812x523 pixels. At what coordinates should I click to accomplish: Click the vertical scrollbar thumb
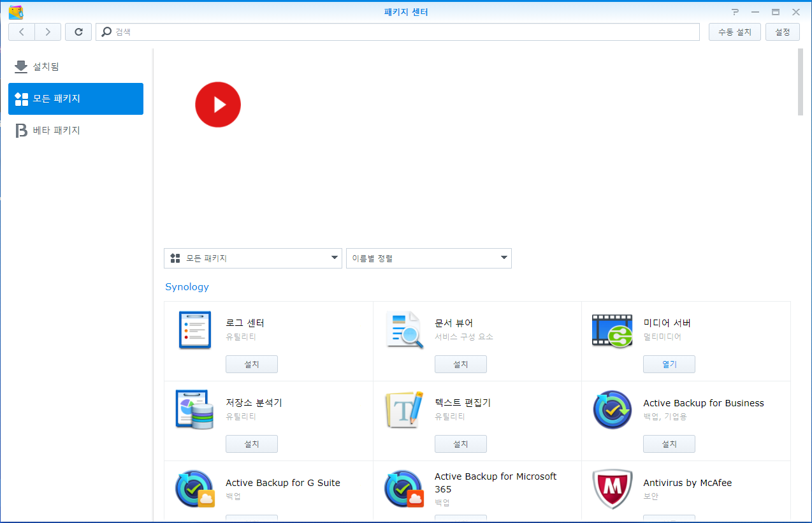801,82
